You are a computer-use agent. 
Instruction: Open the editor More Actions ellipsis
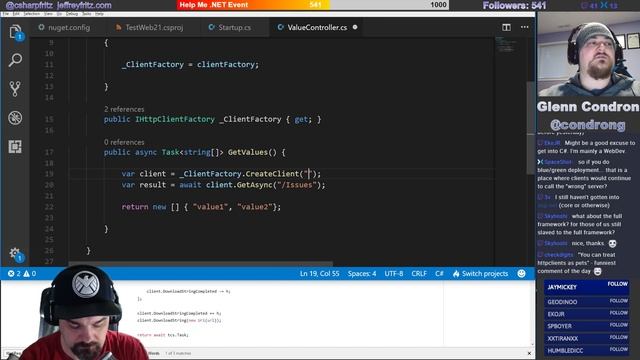524,27
